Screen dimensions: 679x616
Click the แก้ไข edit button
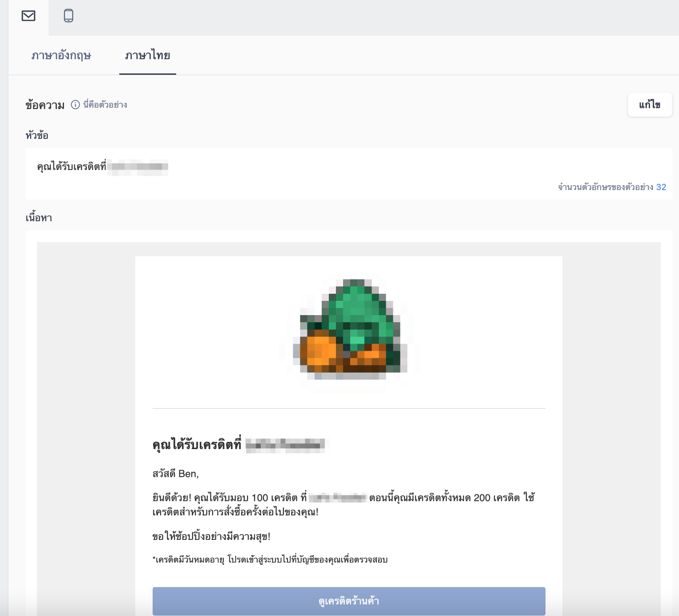(x=650, y=105)
